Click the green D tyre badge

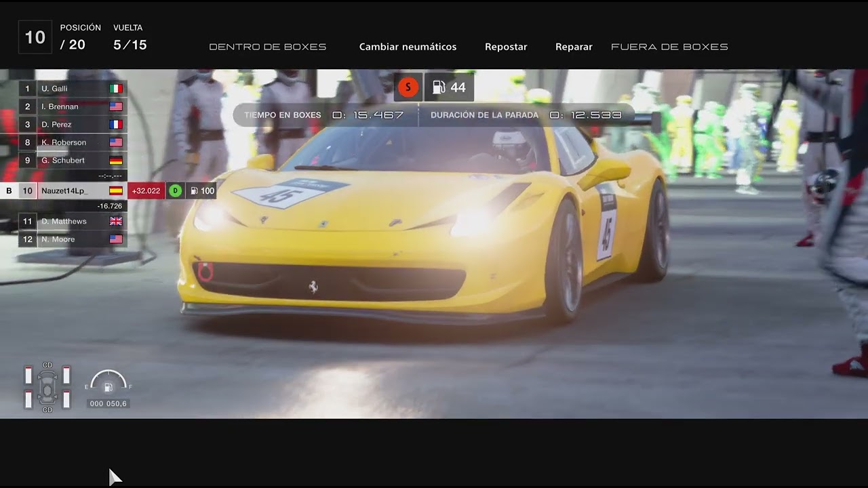click(x=175, y=191)
